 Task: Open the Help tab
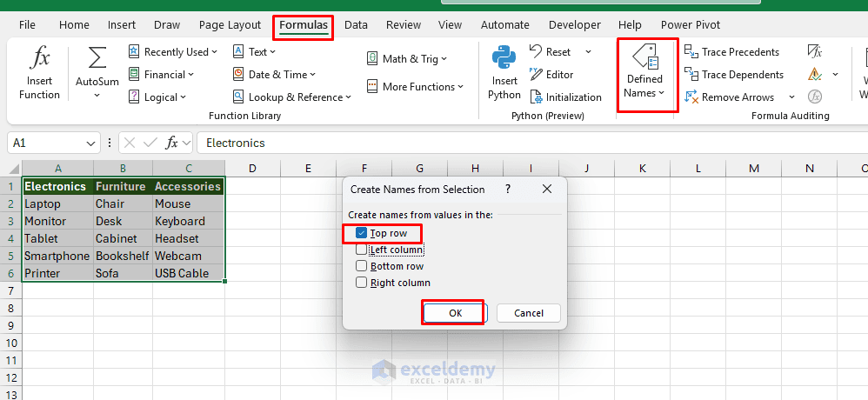coord(630,25)
